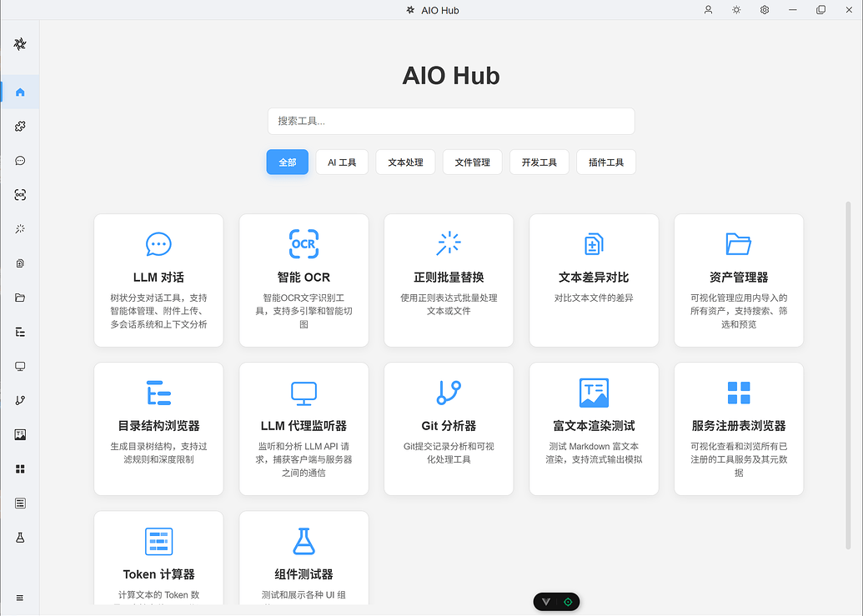
Task: Open the 目录结构浏览器 card title
Action: coord(158,426)
